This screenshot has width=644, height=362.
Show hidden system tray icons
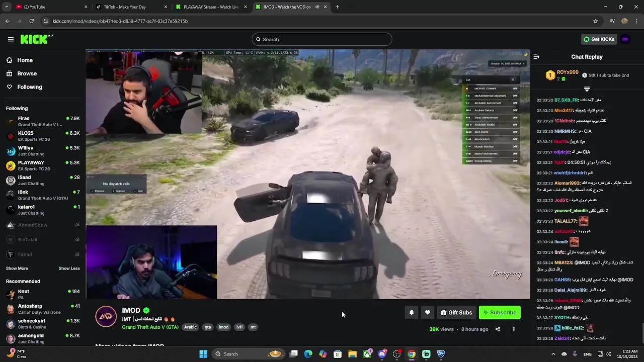tap(553, 354)
